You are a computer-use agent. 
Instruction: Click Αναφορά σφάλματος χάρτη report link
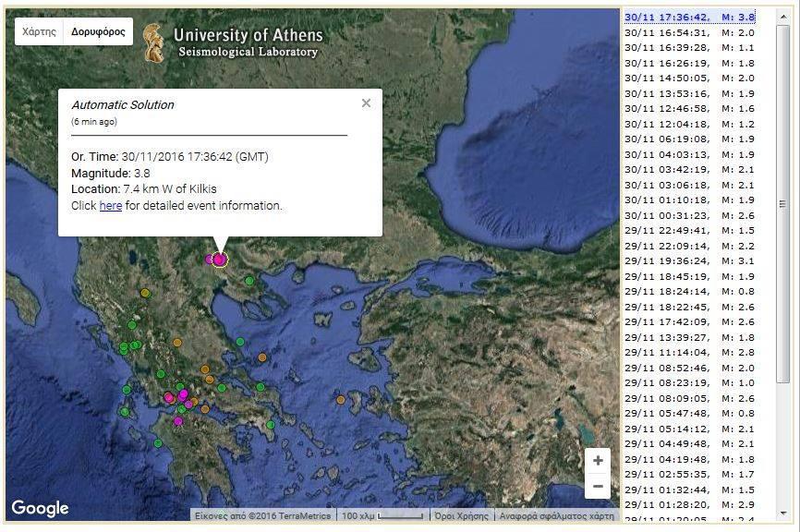[x=556, y=516]
